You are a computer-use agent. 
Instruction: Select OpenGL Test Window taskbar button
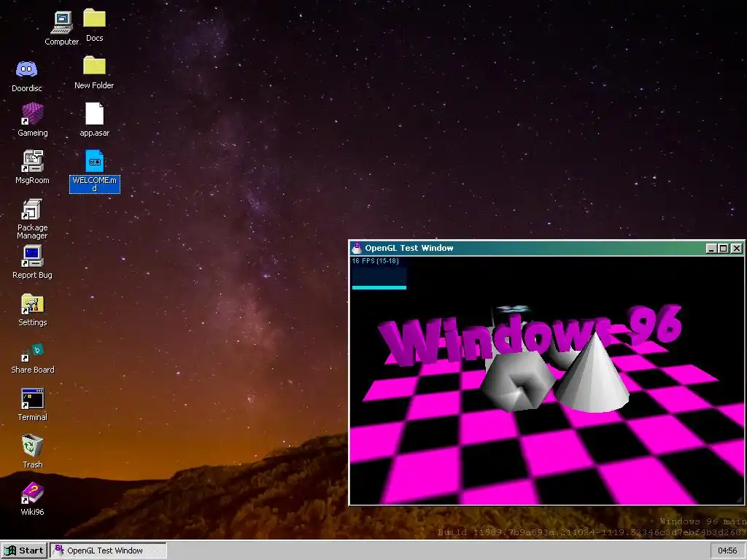(109, 551)
